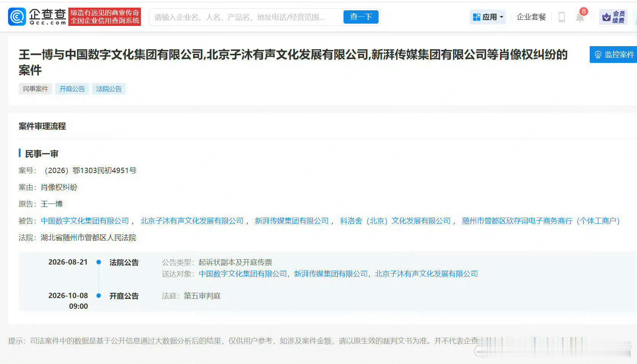This screenshot has width=637, height=364.
Task: Open the 企业套餐 menu item
Action: point(531,17)
